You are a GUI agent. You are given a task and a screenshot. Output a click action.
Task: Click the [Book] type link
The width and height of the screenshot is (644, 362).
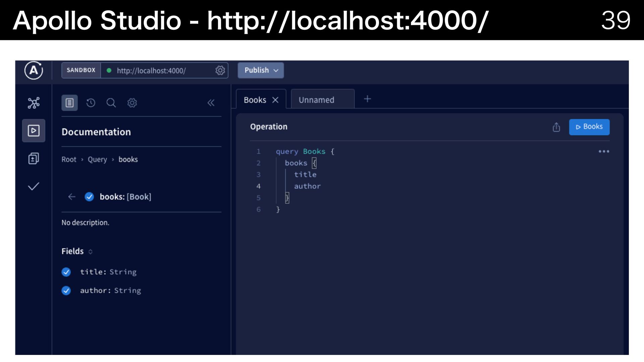(x=139, y=197)
